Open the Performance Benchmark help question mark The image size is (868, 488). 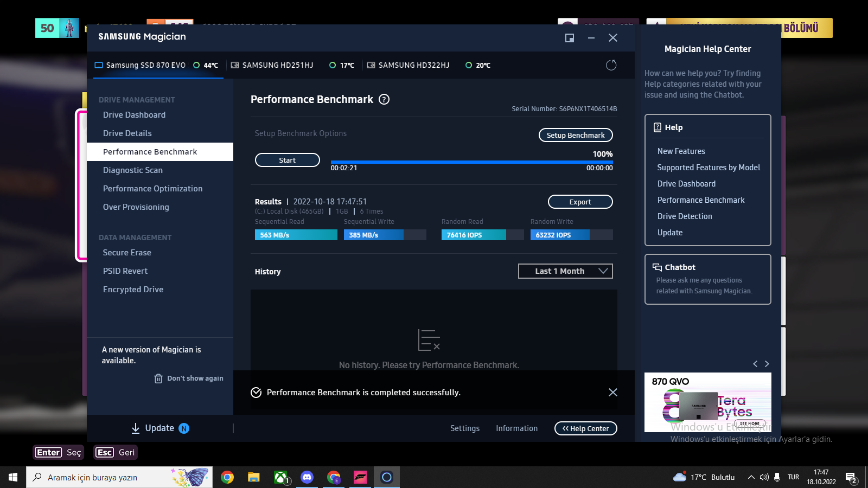pos(384,99)
